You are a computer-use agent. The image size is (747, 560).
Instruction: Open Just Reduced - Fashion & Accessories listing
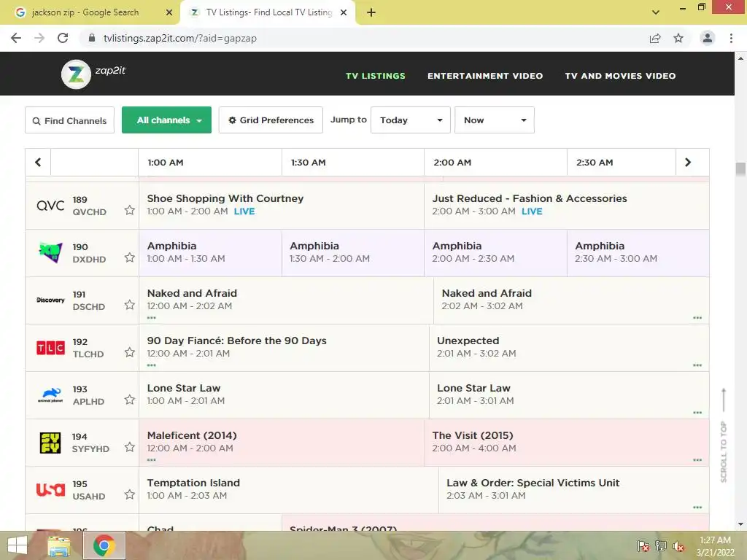point(566,205)
